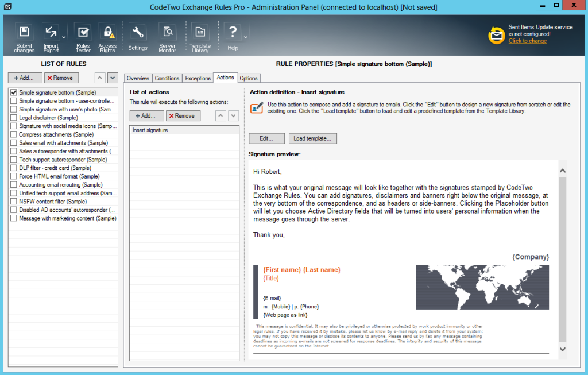
Task: Check the Compress attachments (Sample) rule
Action: [x=14, y=134]
